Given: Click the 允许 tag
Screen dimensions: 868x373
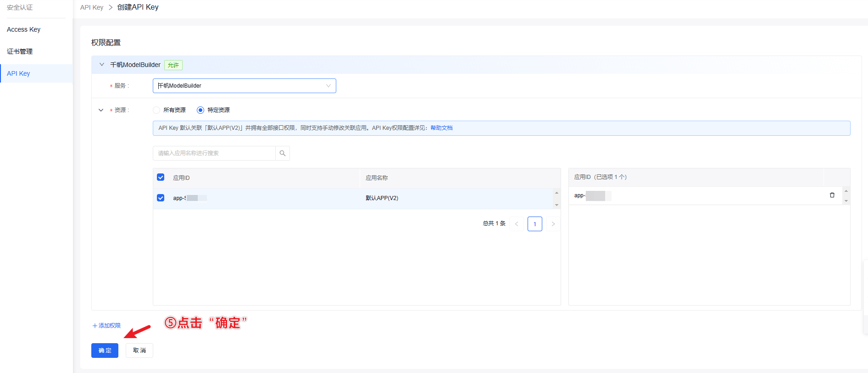Looking at the screenshot, I should (173, 65).
